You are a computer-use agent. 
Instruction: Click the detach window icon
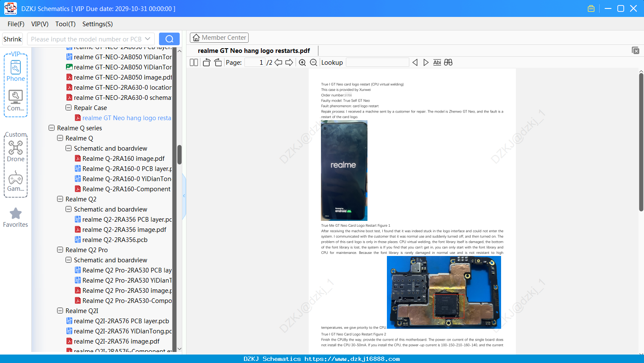pos(635,50)
